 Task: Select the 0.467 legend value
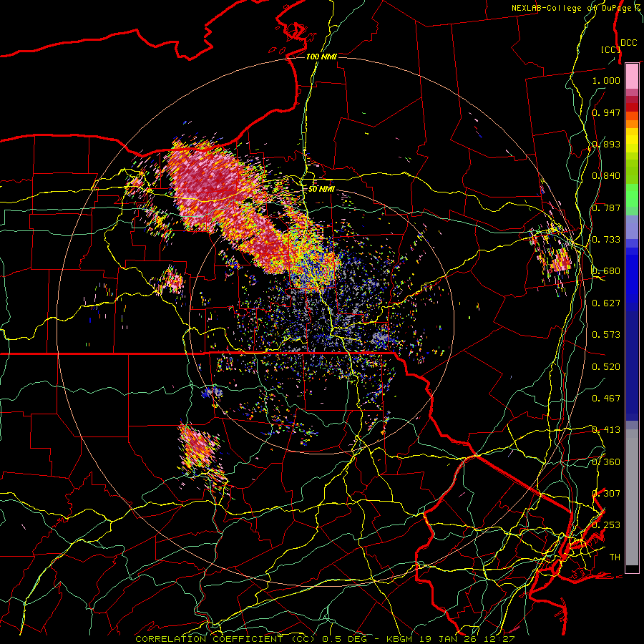coord(606,399)
